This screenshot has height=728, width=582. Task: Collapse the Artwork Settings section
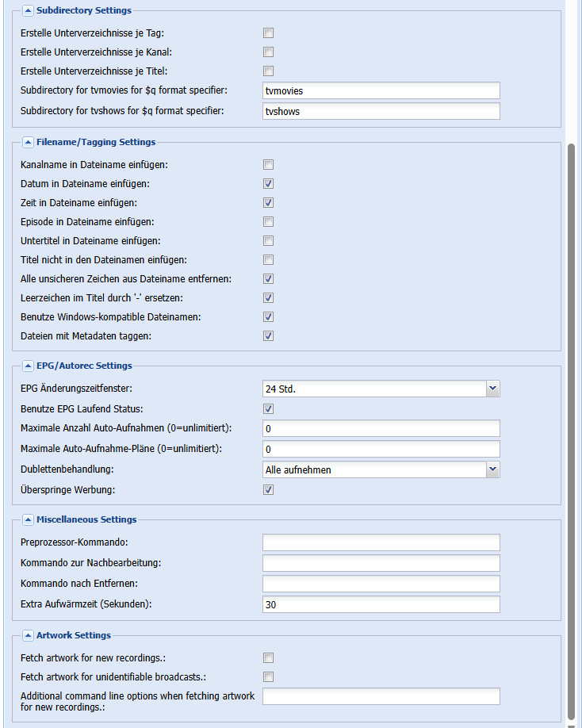coord(28,635)
